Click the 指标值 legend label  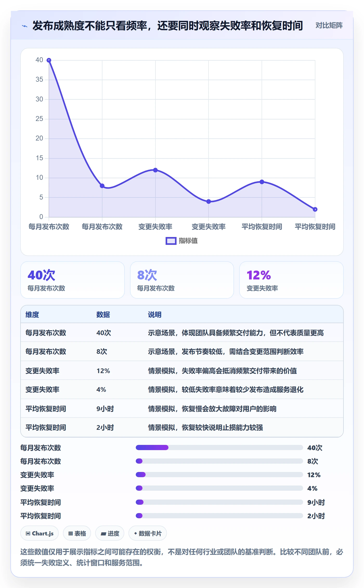pyautogui.click(x=188, y=241)
